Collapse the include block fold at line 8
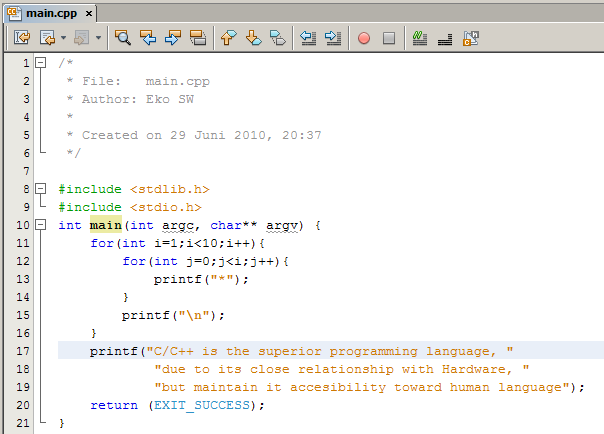Image resolution: width=604 pixels, height=434 pixels. [41, 189]
